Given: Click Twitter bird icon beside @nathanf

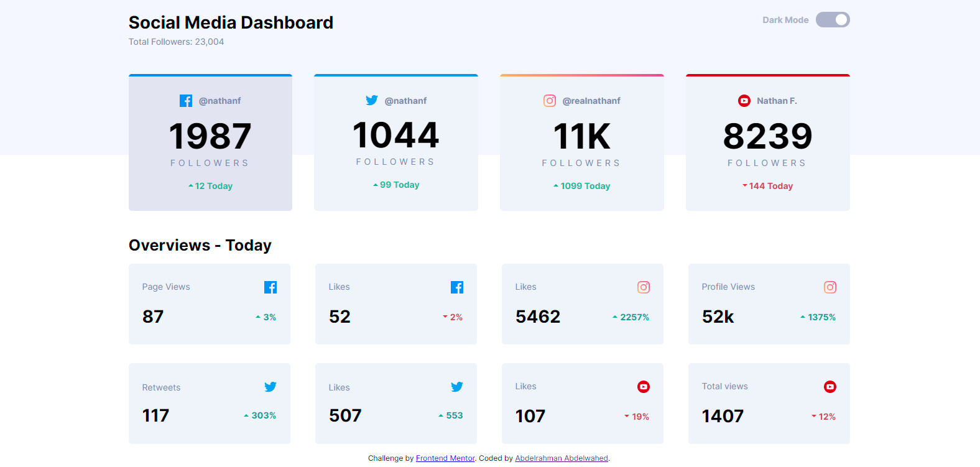Looking at the screenshot, I should 372,100.
